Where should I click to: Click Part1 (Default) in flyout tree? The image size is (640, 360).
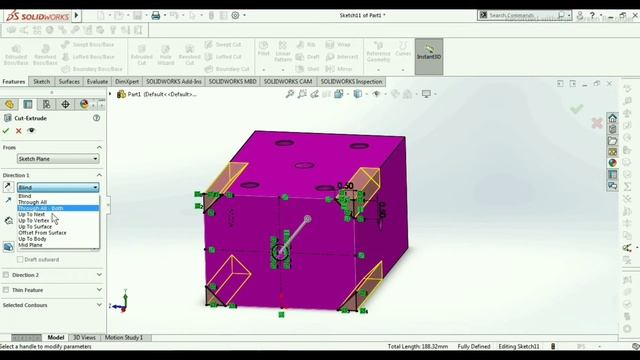click(162, 94)
